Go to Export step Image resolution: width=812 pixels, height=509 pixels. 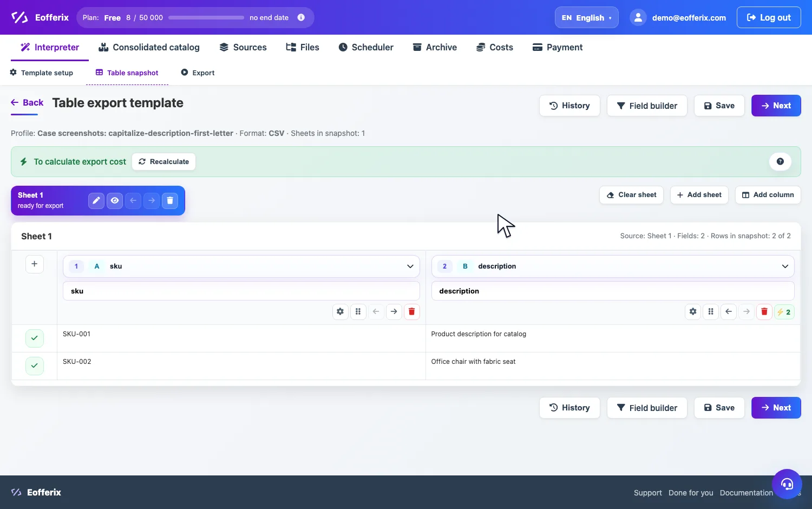(x=198, y=73)
